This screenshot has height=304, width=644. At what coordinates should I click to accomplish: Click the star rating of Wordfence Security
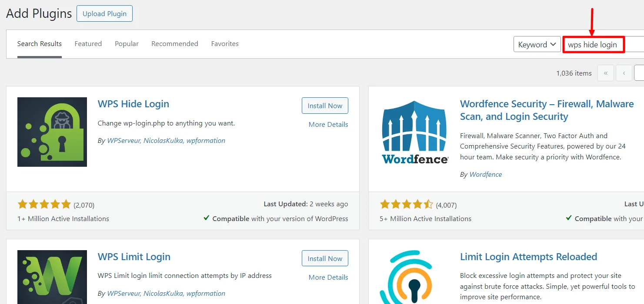point(407,204)
